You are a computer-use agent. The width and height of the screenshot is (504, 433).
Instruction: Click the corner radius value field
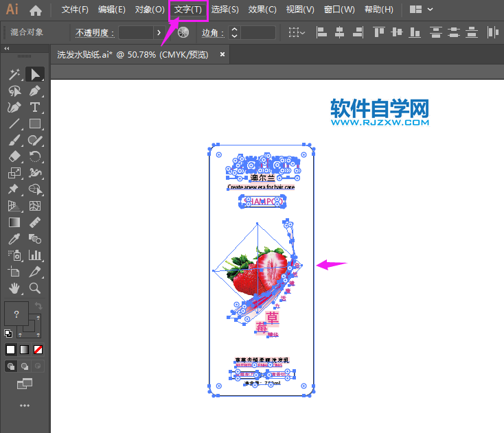tap(258, 32)
